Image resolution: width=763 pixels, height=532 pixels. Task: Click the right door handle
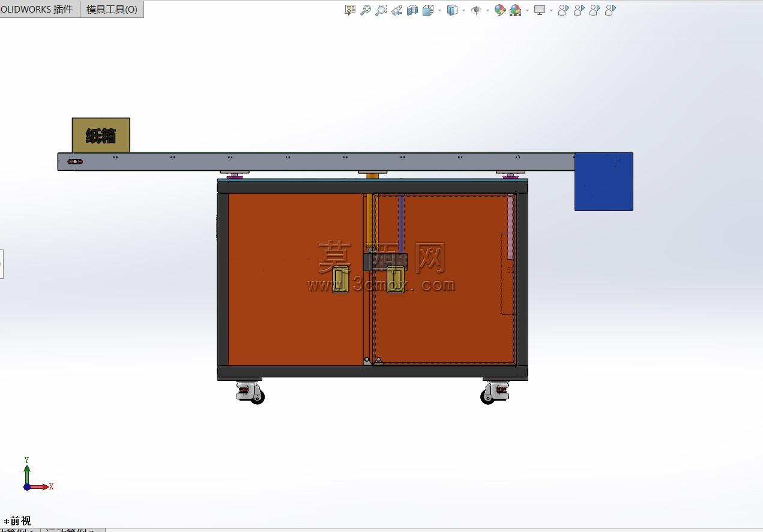click(x=395, y=280)
